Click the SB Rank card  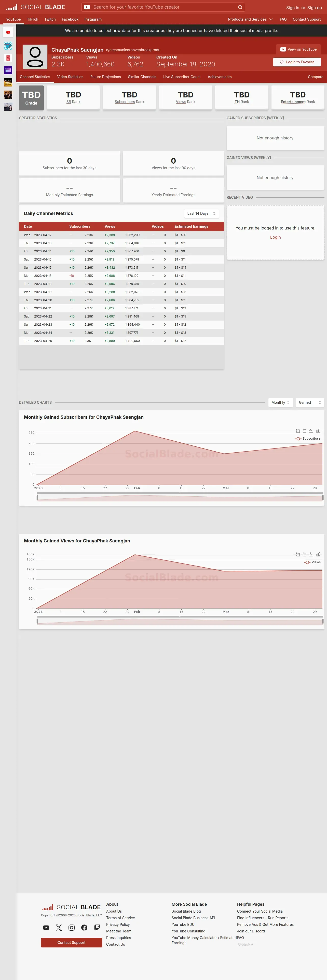click(73, 97)
